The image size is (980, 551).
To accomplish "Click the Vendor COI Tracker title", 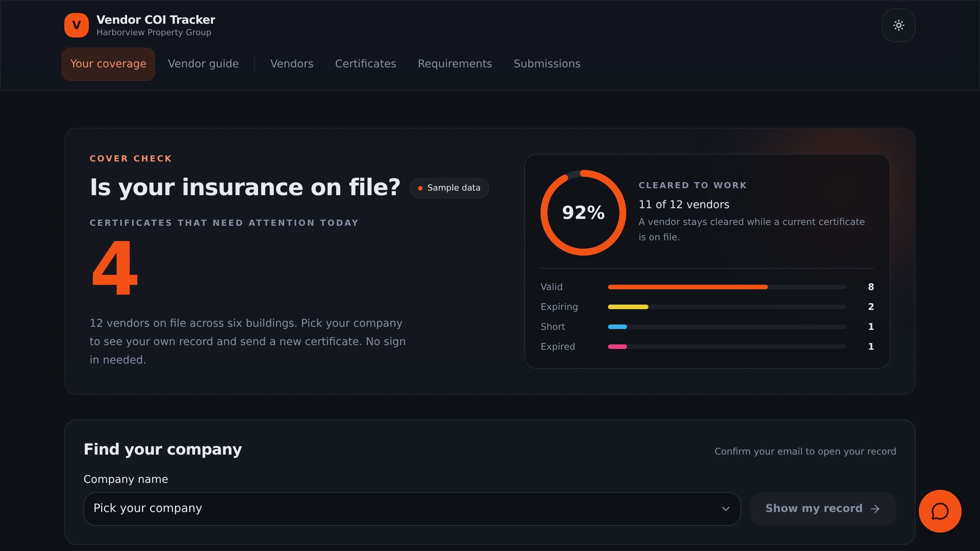I will pyautogui.click(x=156, y=20).
